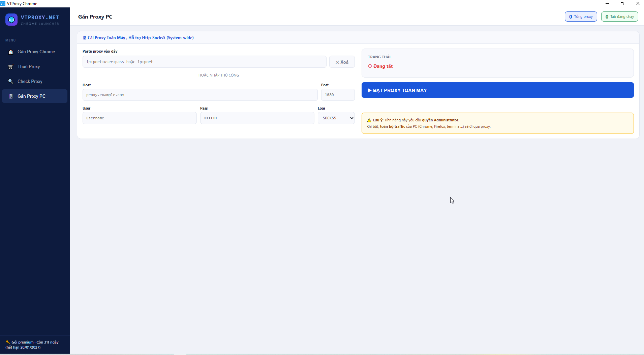Viewport: 644px width, 355px height.
Task: Click the house icon beside Gán Proxy Chrome
Action: point(11,52)
